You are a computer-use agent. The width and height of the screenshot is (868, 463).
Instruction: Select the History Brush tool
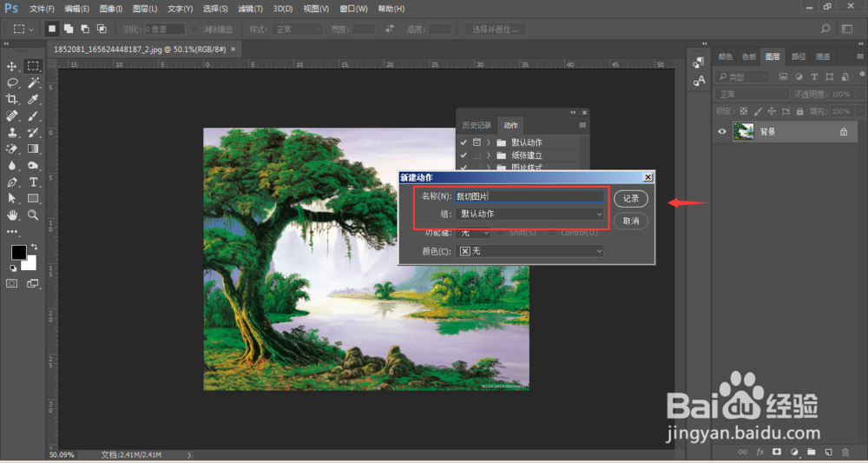coord(33,132)
